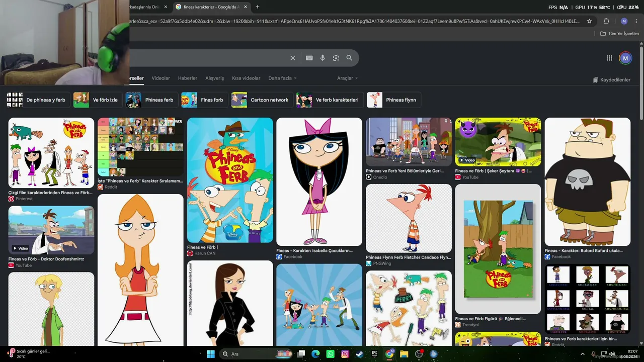
Task: Switch to the Kısa videolar search tab
Action: pyautogui.click(x=246, y=78)
